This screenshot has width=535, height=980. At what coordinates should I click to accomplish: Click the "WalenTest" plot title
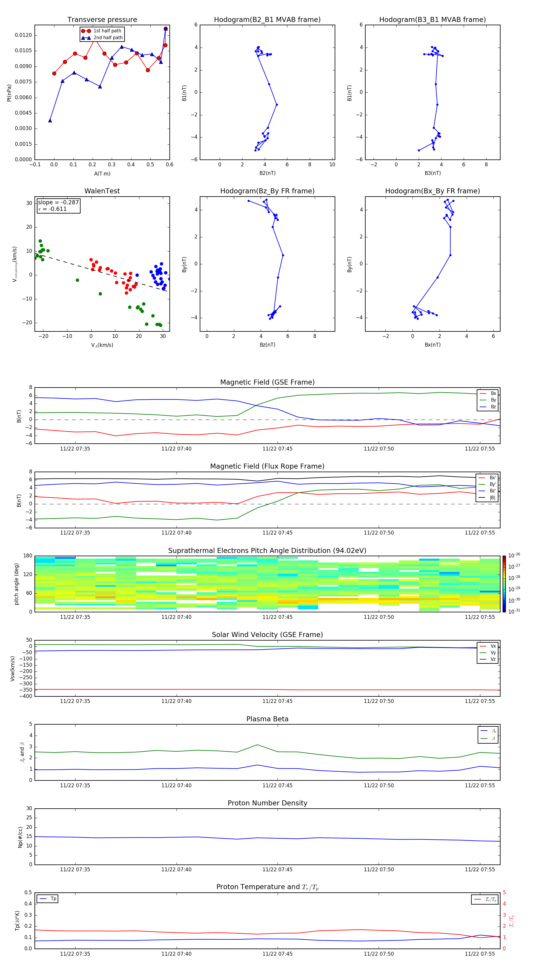pyautogui.click(x=102, y=191)
